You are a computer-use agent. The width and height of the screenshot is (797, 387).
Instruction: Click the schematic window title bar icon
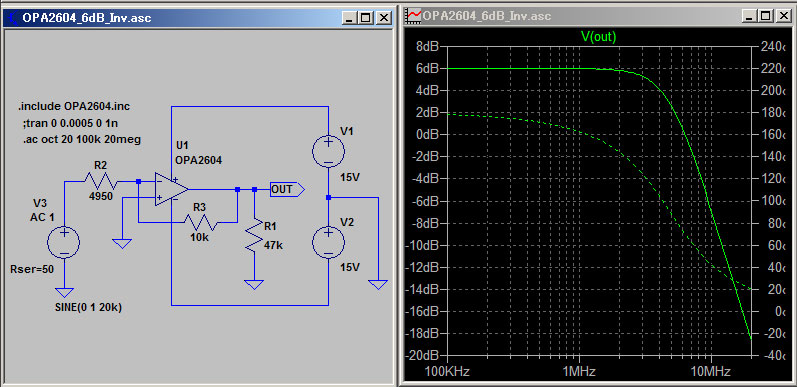click(11, 18)
